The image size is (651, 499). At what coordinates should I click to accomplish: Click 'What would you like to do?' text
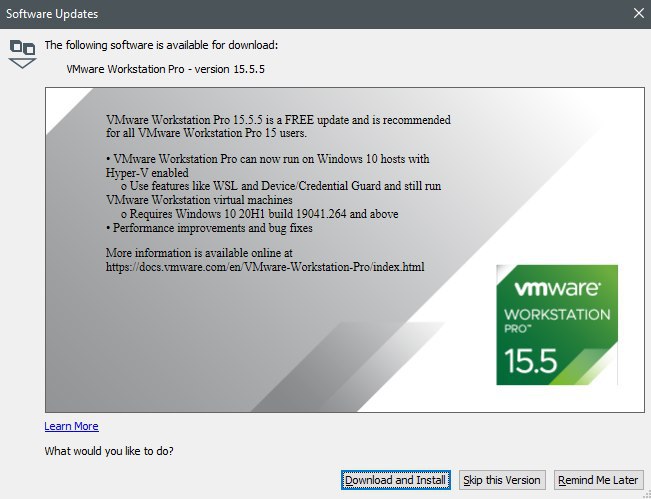coord(109,451)
